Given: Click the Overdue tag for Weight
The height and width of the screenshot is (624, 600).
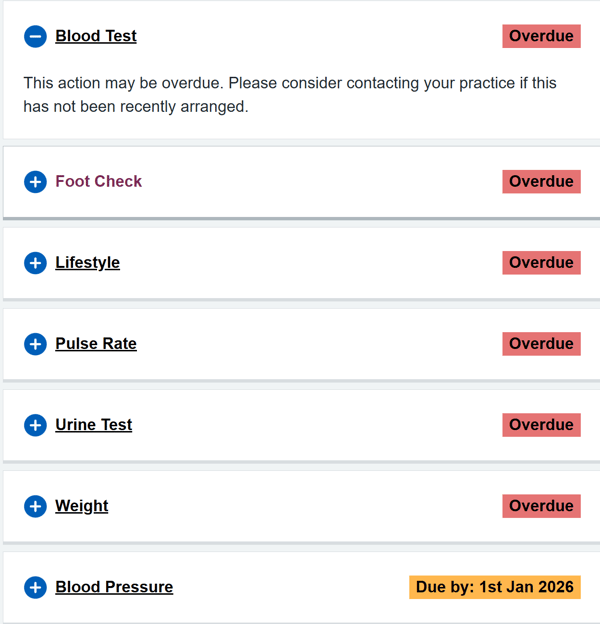Looking at the screenshot, I should pos(541,505).
